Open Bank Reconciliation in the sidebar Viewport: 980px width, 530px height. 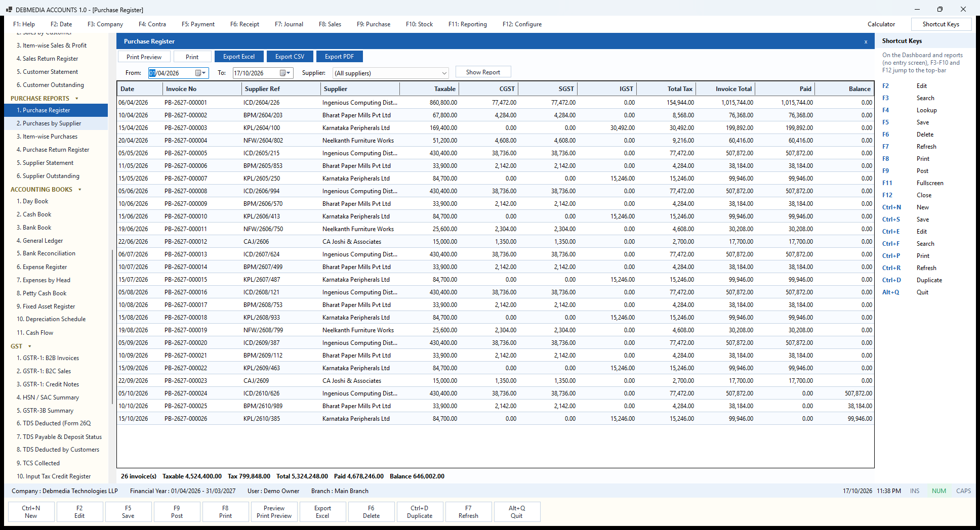[56, 253]
